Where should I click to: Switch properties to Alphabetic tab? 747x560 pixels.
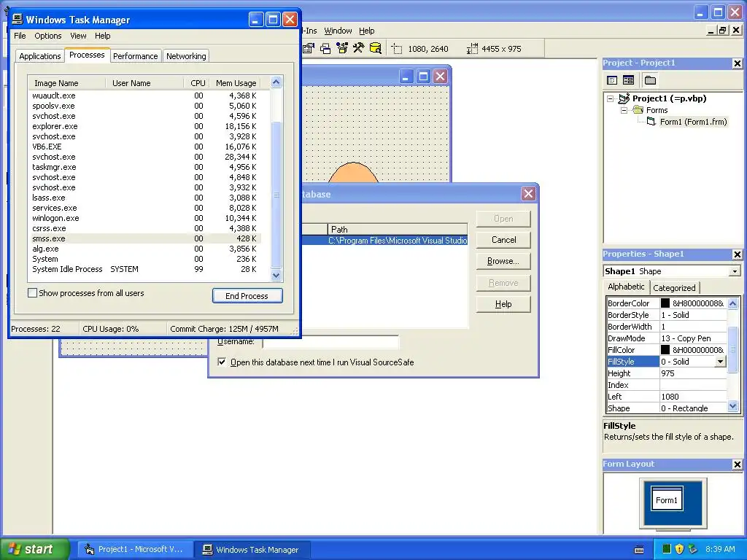pos(626,287)
